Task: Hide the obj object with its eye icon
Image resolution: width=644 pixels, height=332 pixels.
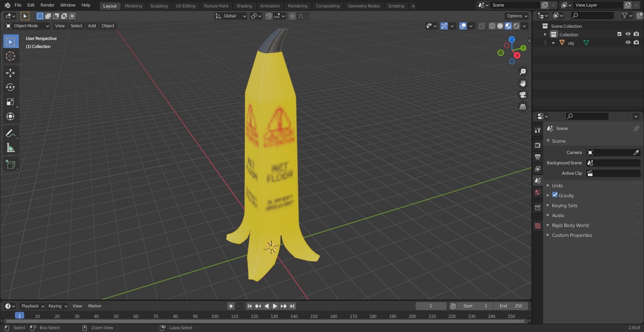Action: click(628, 43)
